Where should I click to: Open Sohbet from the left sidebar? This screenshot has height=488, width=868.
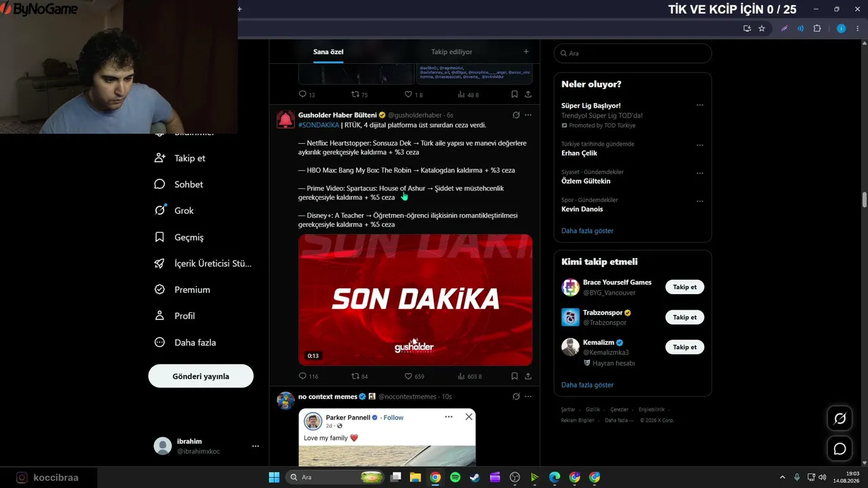coord(179,184)
